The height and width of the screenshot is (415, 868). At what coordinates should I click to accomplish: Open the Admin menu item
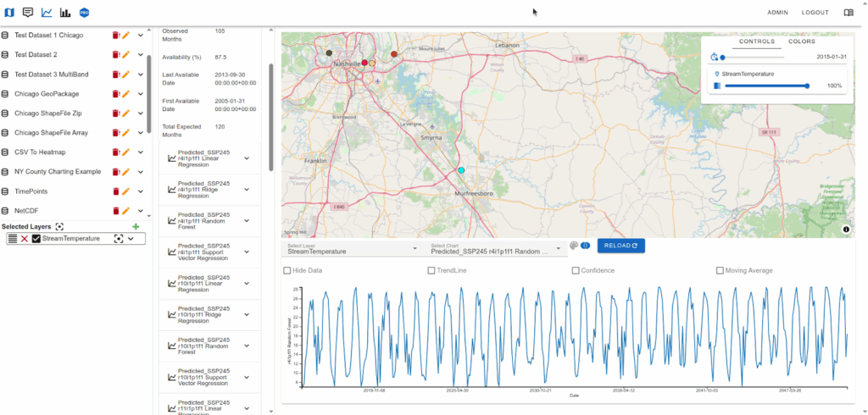point(777,13)
